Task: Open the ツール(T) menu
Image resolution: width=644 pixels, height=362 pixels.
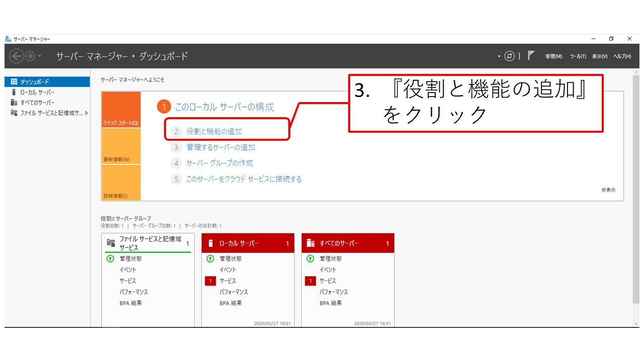Action: [x=578, y=56]
